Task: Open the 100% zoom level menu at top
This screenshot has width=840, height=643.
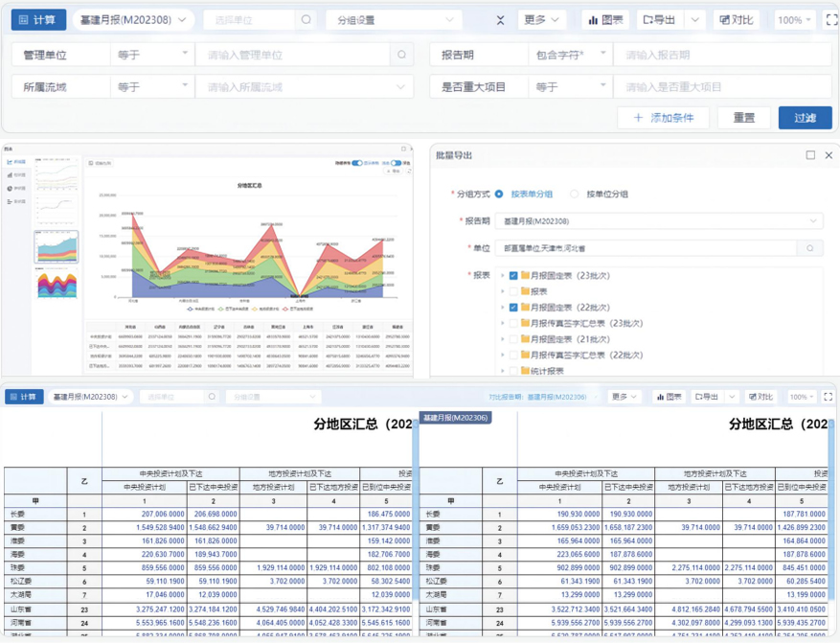Action: pyautogui.click(x=794, y=19)
